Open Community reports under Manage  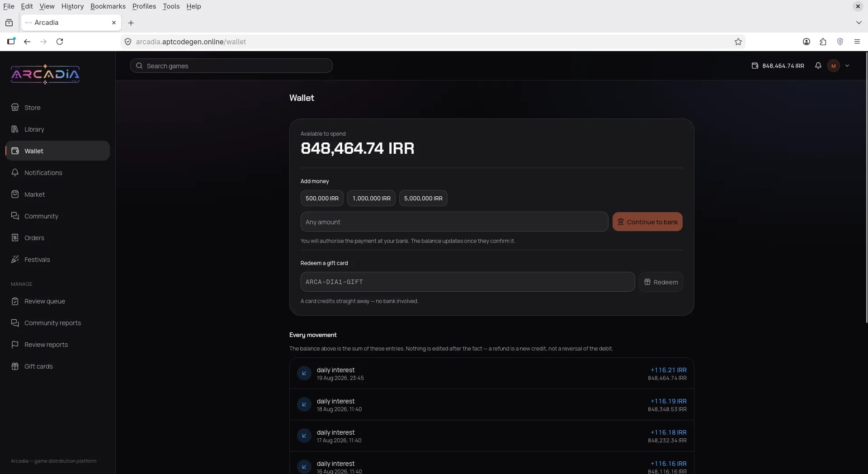pos(57,323)
